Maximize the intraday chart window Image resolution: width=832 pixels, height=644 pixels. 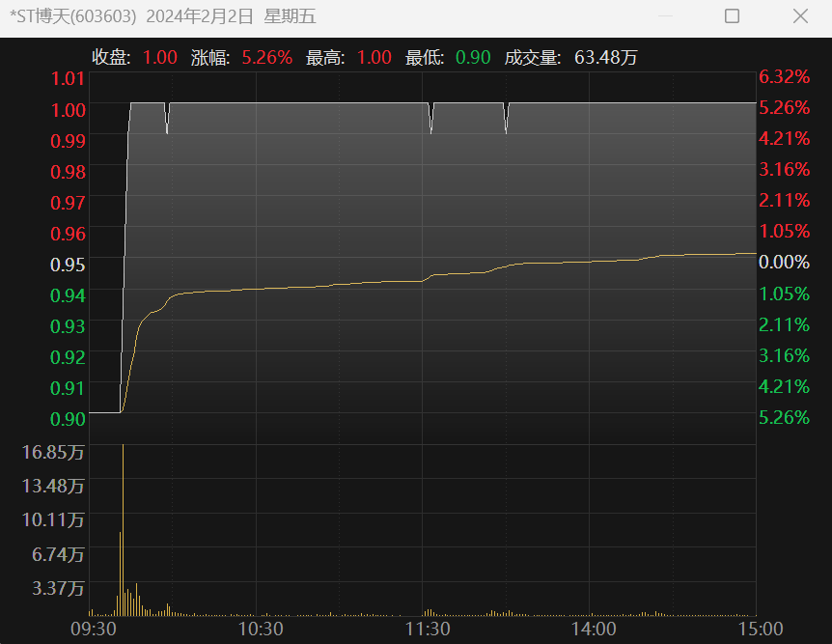pyautogui.click(x=732, y=16)
